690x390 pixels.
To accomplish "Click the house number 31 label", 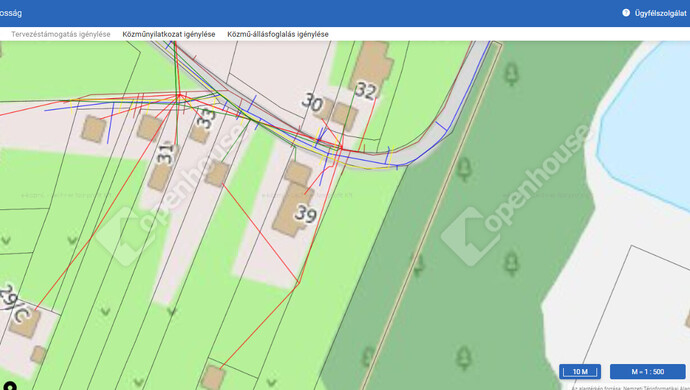I will [x=165, y=153].
